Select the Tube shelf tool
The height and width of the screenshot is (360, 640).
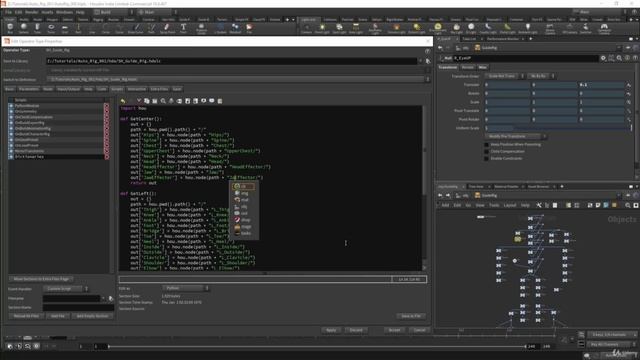coord(37,28)
